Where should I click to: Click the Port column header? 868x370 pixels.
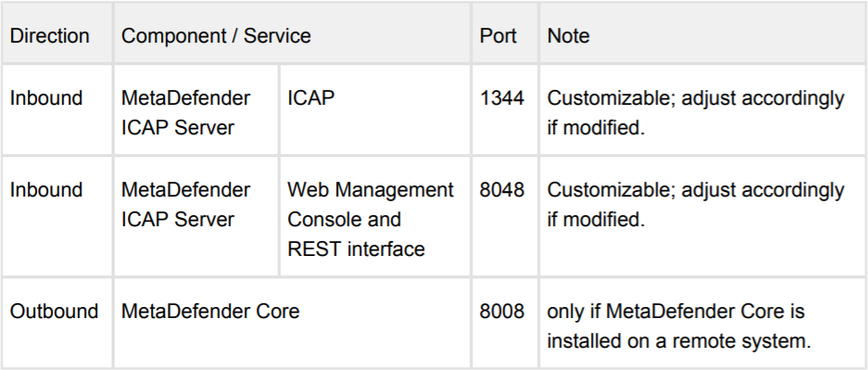(504, 33)
